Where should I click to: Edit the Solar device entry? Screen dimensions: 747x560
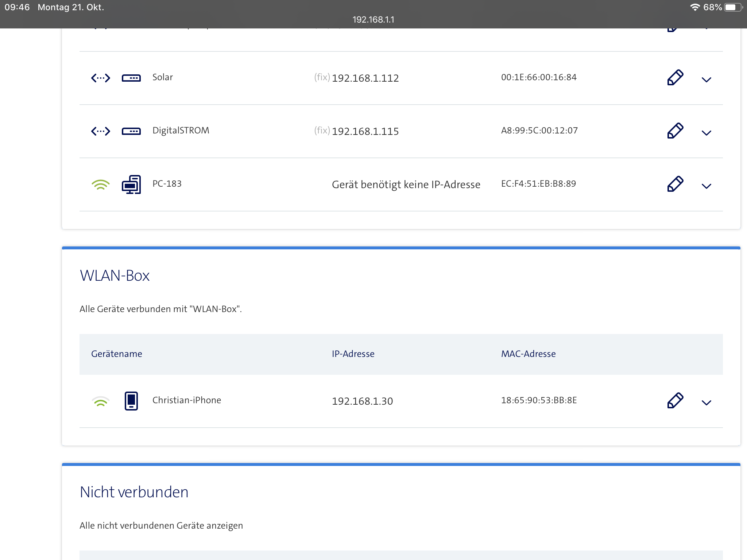[675, 78]
